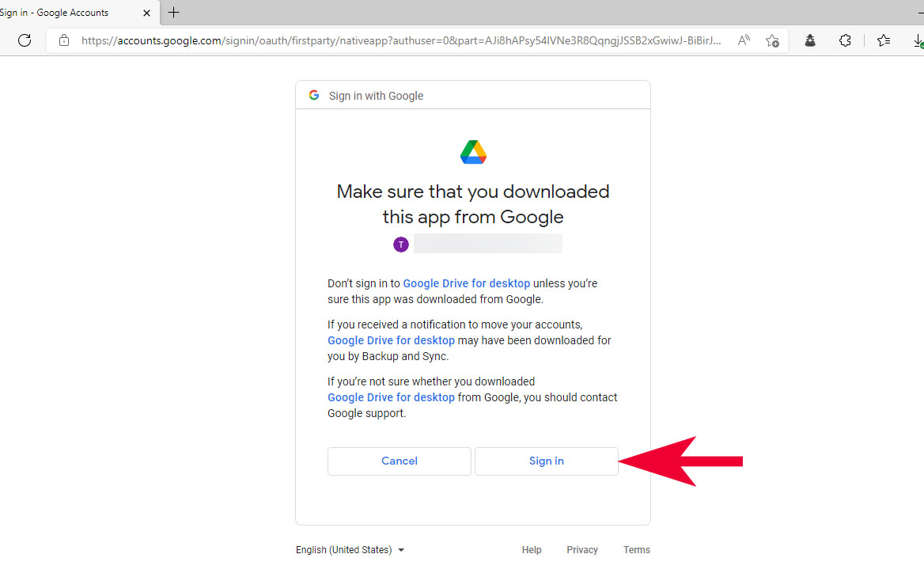This screenshot has height=573, width=924.
Task: Click Google Drive for desktop link in first paragraph
Action: point(466,283)
